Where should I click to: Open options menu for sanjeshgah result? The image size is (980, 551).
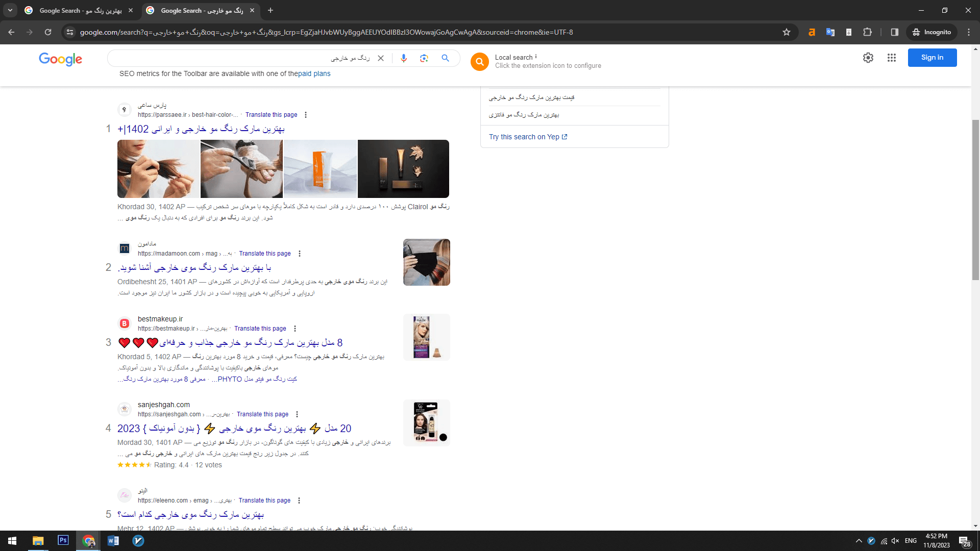coord(297,414)
